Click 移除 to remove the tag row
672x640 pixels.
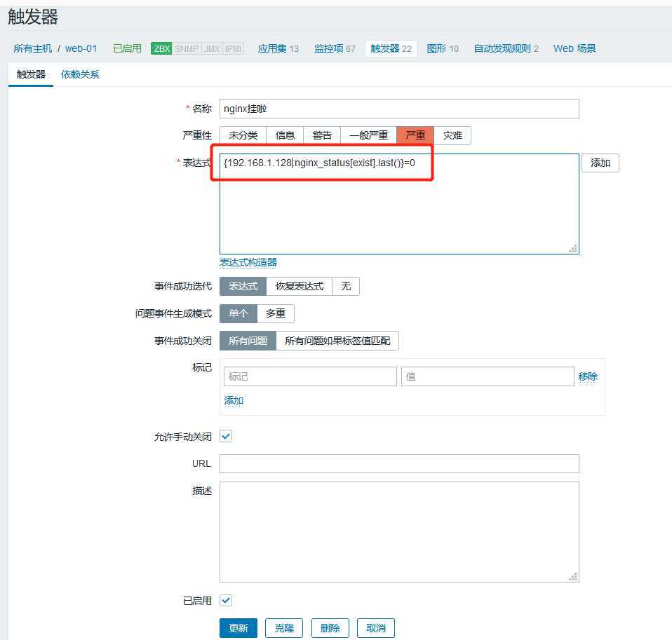(x=588, y=376)
